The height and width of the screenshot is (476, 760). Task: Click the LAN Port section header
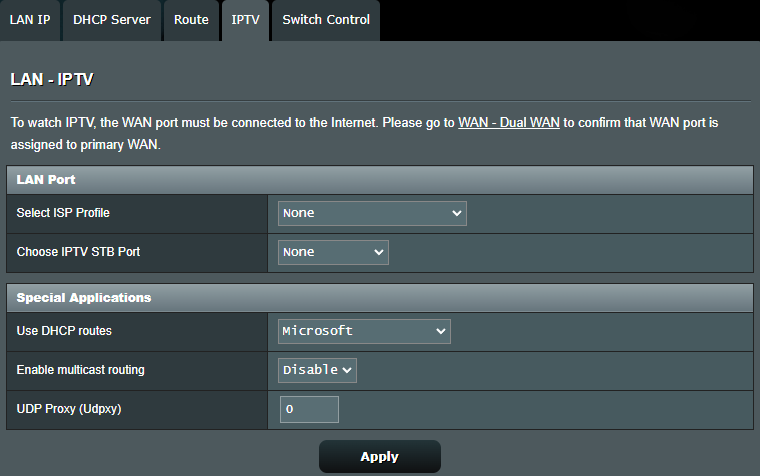click(x=47, y=179)
